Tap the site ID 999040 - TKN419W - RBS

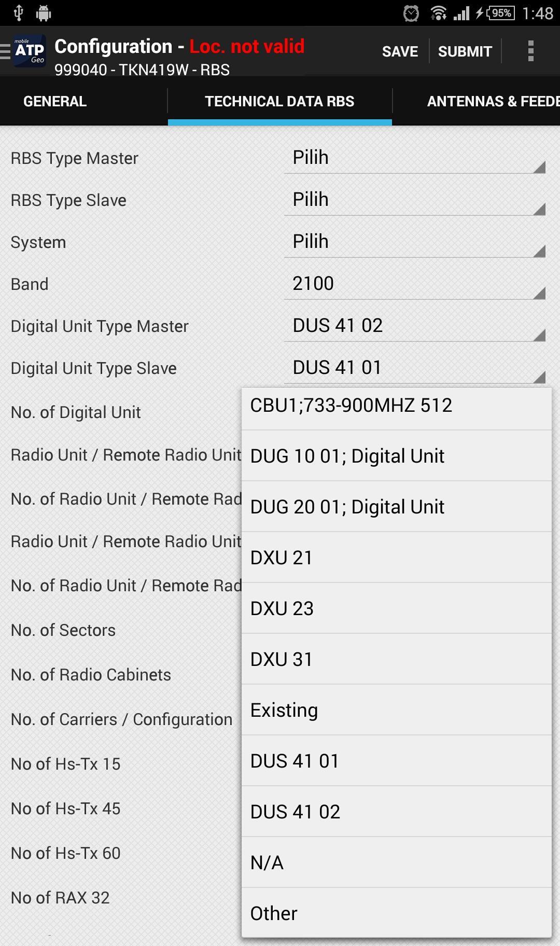click(142, 69)
